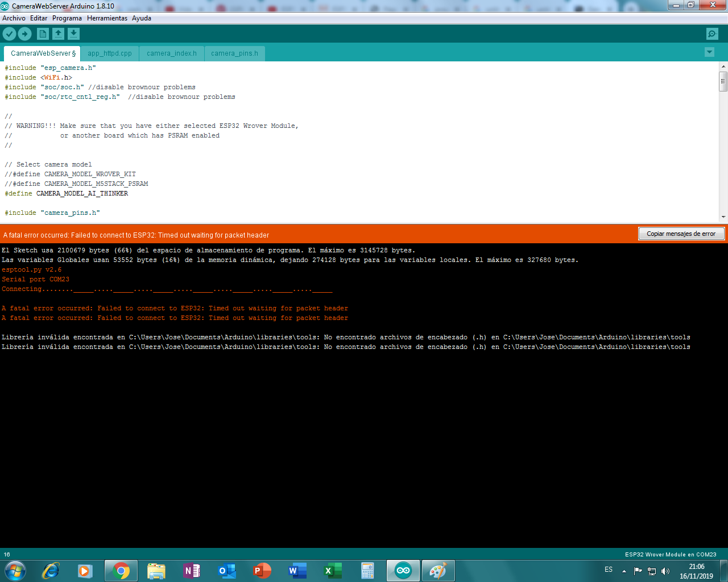Image resolution: width=728 pixels, height=582 pixels.
Task: Open Internet Explorer from taskbar
Action: [x=51, y=571]
